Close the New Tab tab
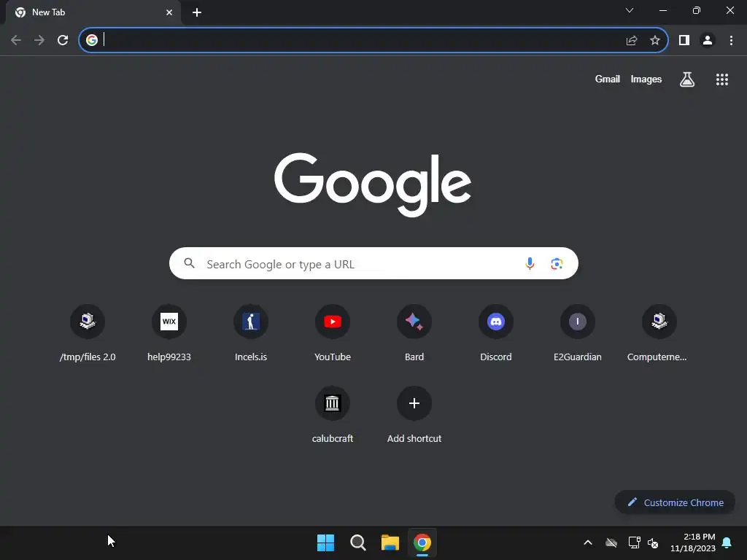 pyautogui.click(x=169, y=12)
